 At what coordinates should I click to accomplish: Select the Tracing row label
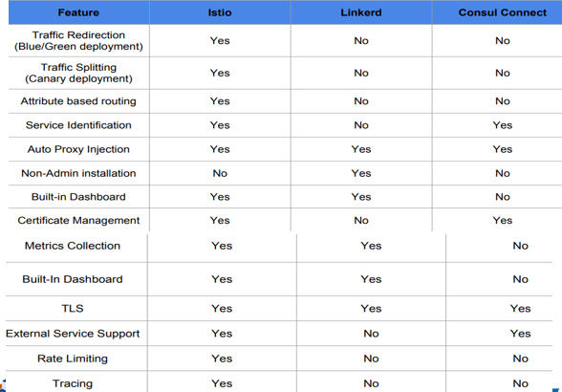(73, 383)
